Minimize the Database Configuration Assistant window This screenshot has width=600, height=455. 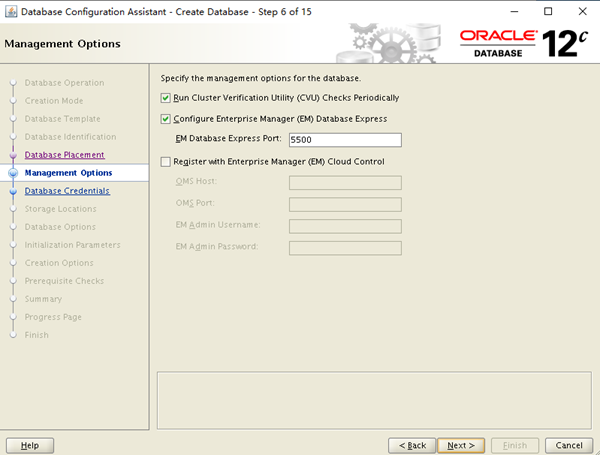(514, 11)
